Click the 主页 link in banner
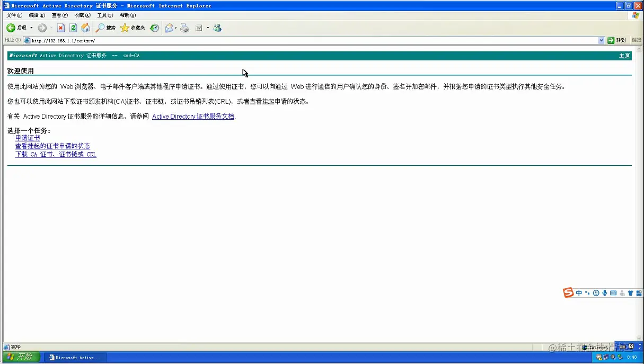 click(624, 56)
